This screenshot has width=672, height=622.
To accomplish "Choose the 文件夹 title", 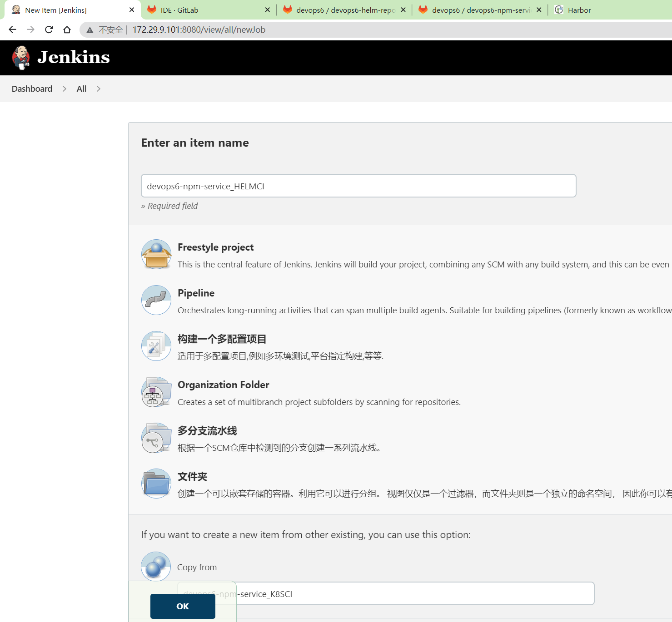I will (x=192, y=476).
